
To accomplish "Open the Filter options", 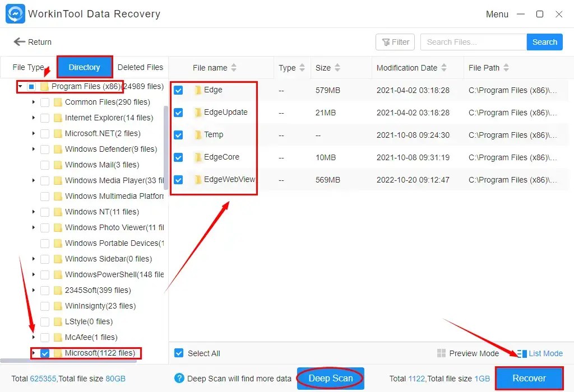I will [395, 41].
